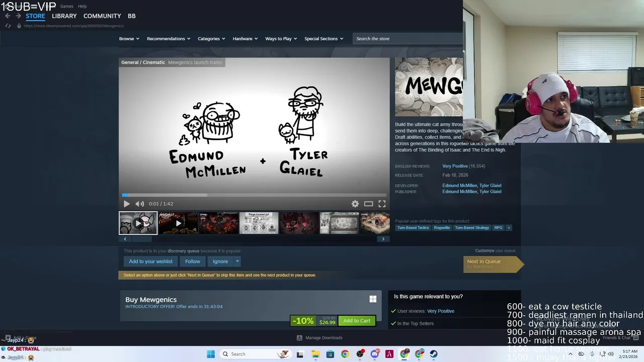Open File Explorer from the taskbar
Screen dimensions: 644x362
pos(315,354)
